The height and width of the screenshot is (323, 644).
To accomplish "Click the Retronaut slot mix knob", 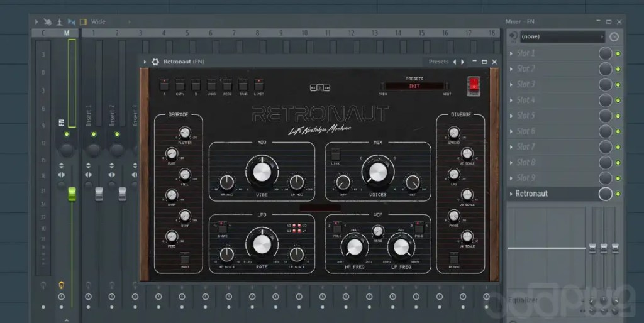I will [606, 194].
